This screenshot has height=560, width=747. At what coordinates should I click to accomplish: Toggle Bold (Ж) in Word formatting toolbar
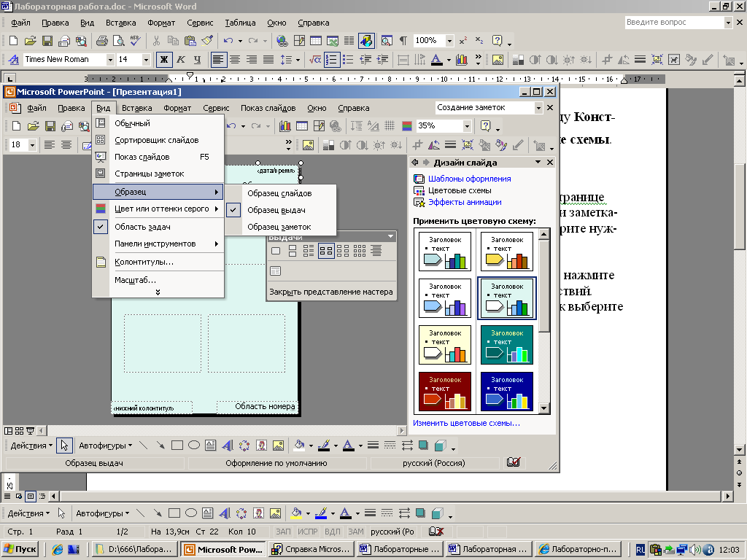pyautogui.click(x=164, y=60)
